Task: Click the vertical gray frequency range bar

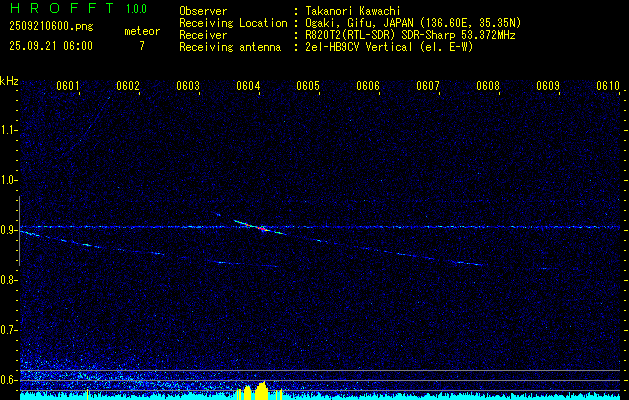Action: (x=19, y=231)
